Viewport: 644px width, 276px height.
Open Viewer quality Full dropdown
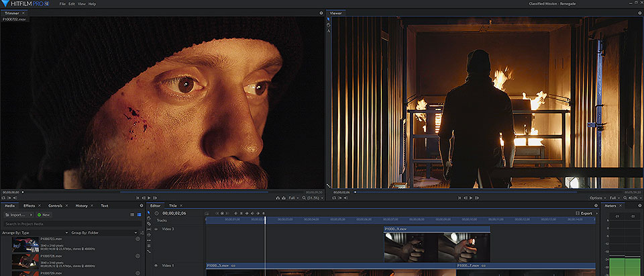[614, 198]
